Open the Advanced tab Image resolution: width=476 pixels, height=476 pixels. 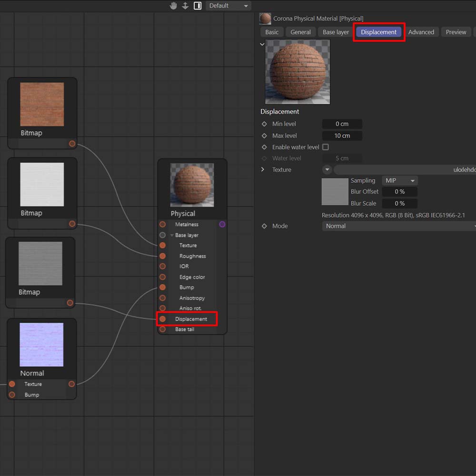[421, 32]
